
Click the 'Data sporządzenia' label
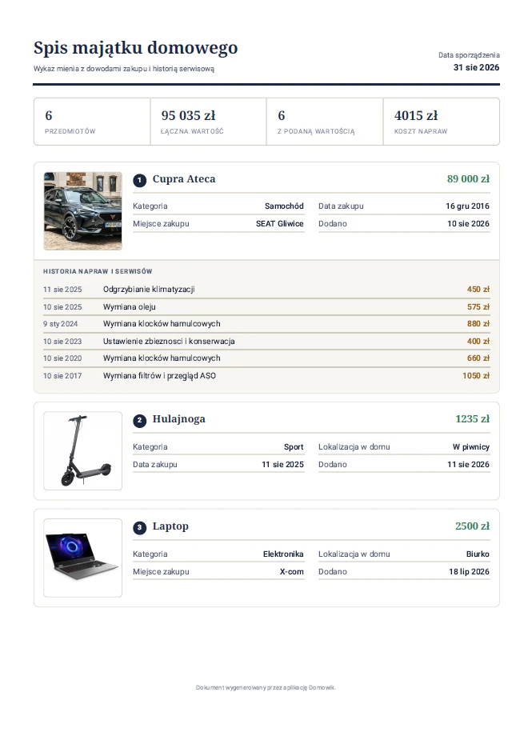[469, 55]
